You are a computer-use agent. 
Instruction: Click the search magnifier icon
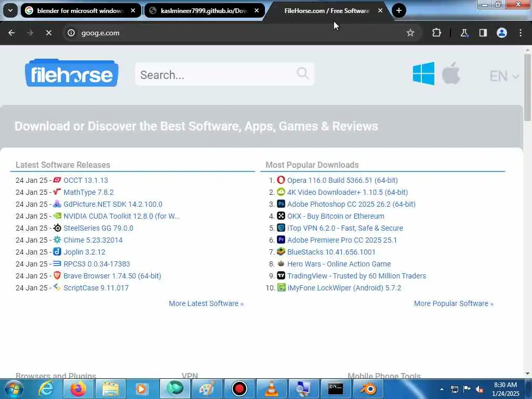click(303, 73)
